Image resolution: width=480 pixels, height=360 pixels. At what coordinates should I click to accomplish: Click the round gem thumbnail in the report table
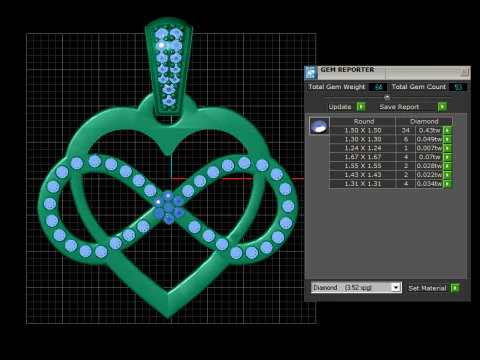[319, 126]
